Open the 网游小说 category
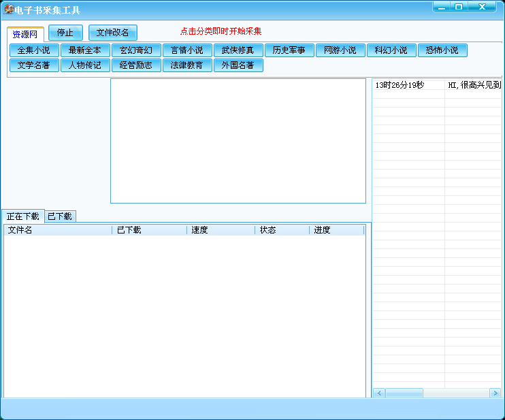 click(340, 50)
